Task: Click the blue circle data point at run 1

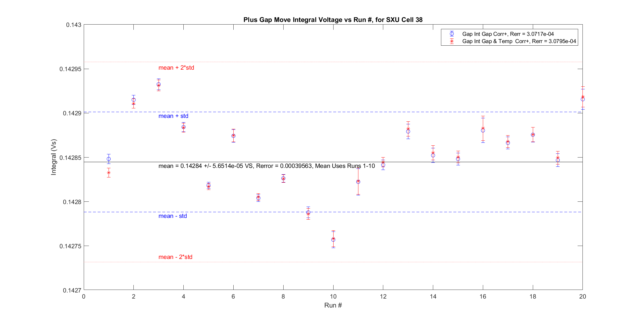Action: (109, 159)
